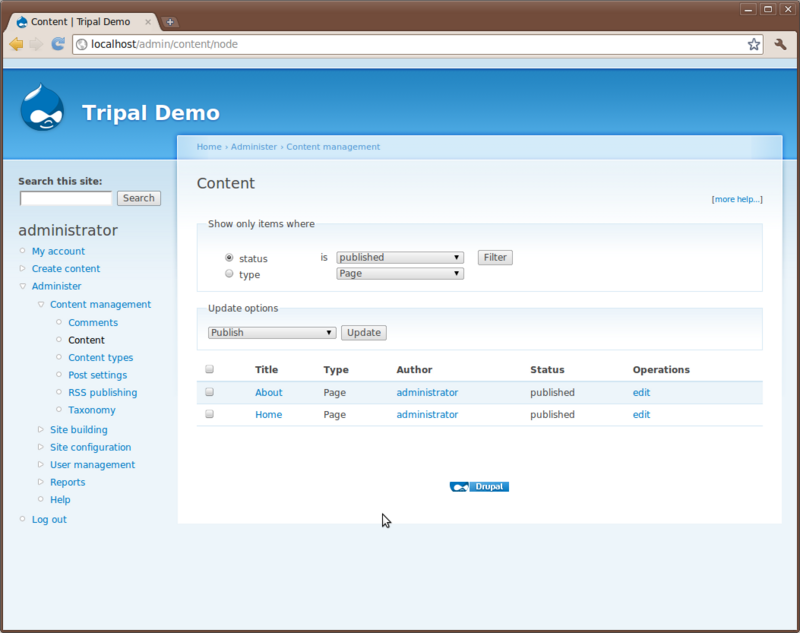Open Help in sidebar menu
Viewport: 800px width, 633px height.
[x=60, y=499]
